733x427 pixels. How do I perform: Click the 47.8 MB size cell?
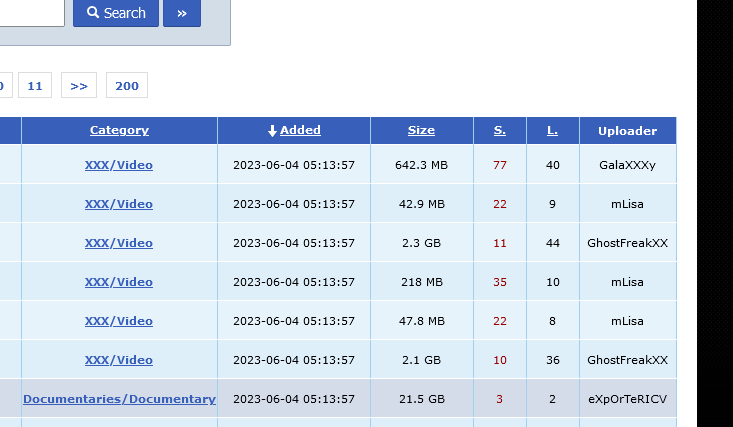(x=421, y=321)
